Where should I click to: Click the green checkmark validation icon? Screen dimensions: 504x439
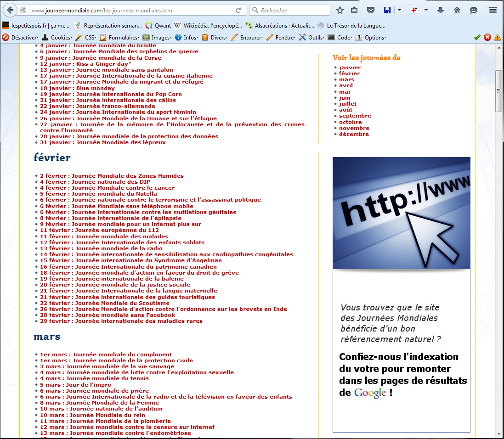coord(477,38)
